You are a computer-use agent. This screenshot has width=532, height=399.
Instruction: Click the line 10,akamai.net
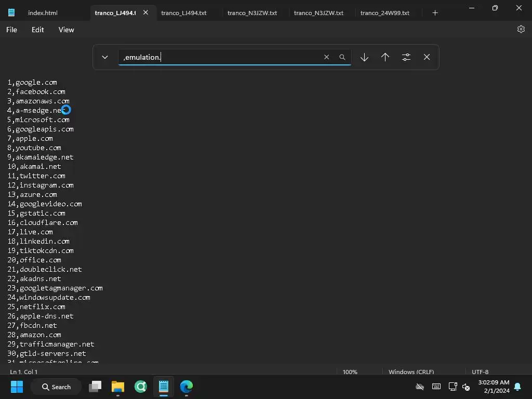34,167
